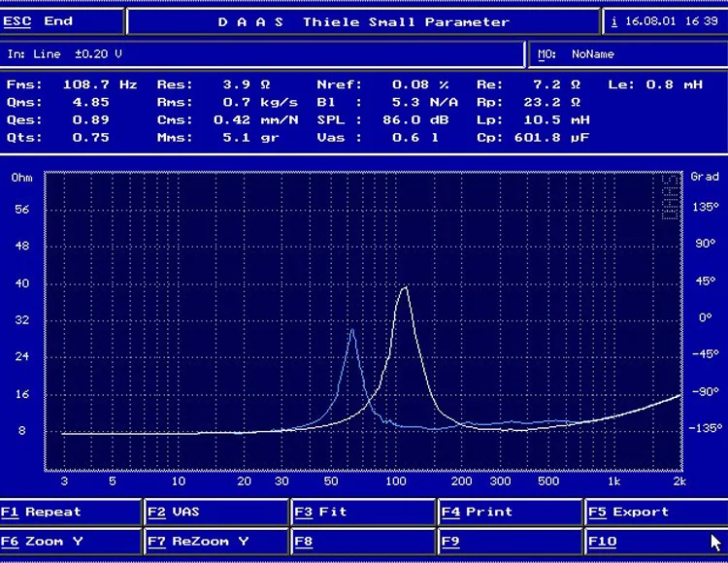
Task: Click the In: Line ±0.20 V field
Action: click(262, 54)
